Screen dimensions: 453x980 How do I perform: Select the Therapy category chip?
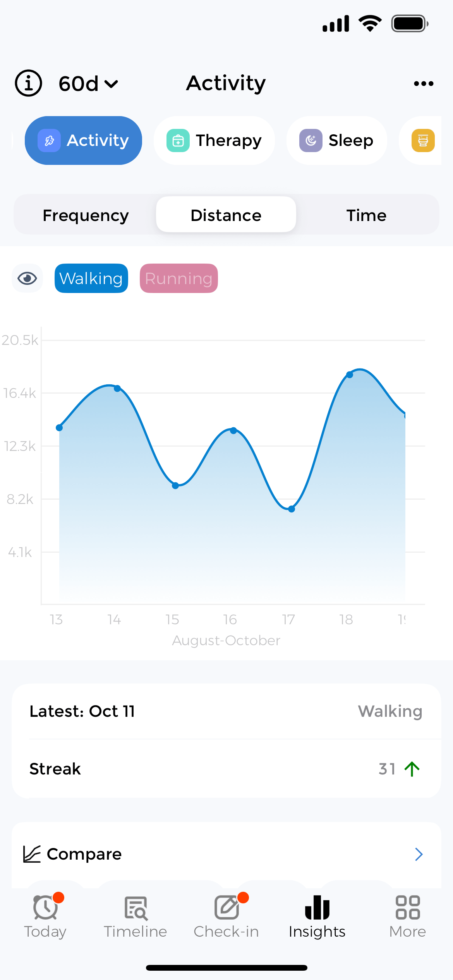[214, 140]
